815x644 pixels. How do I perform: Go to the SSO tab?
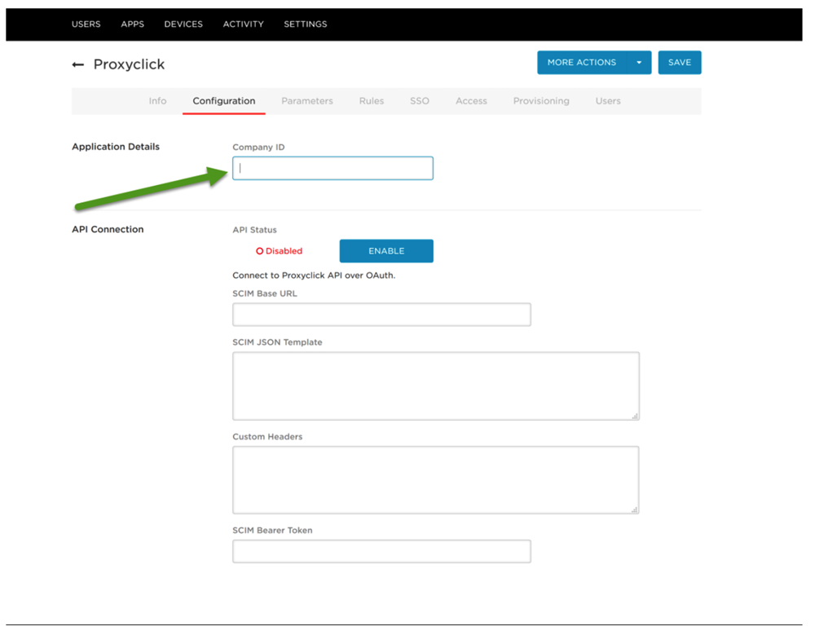[x=420, y=101]
